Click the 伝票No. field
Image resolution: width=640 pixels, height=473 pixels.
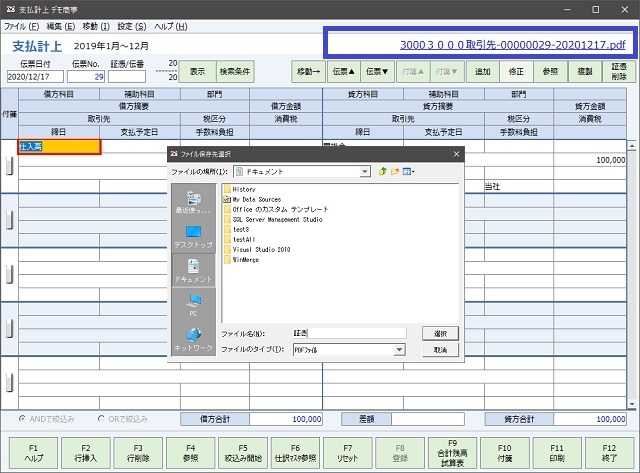(86, 76)
